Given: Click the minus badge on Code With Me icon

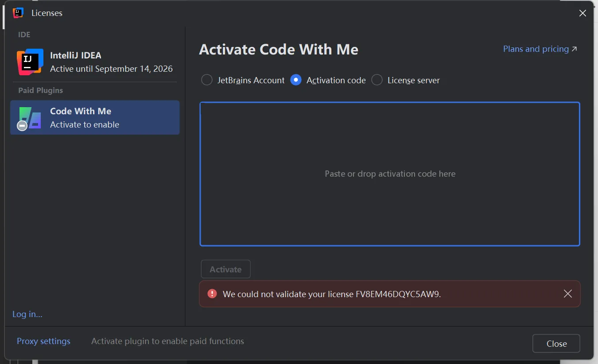Looking at the screenshot, I should (22, 126).
